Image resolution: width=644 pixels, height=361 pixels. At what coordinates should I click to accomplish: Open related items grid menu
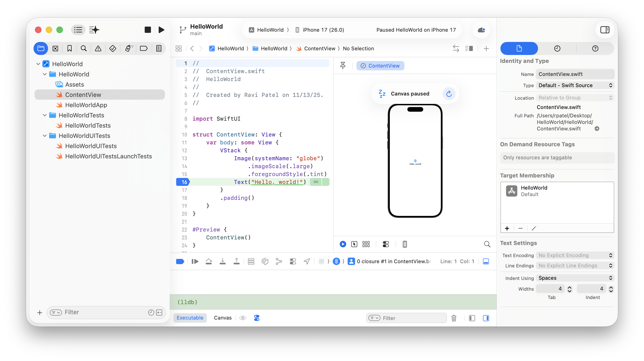[178, 48]
